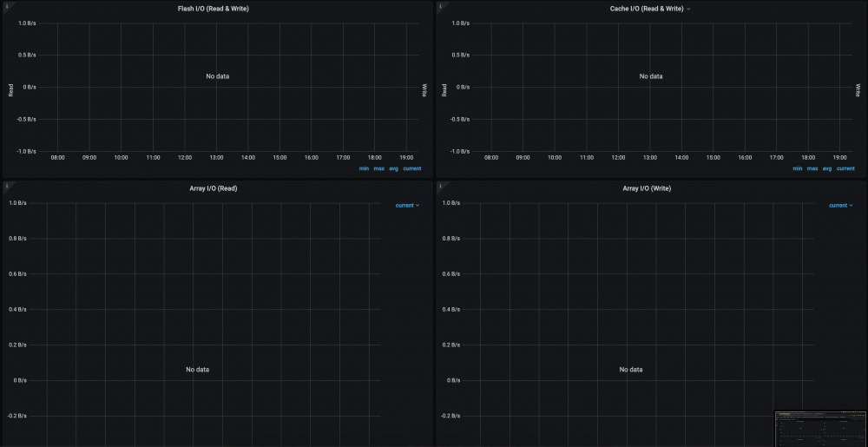Click the 0.4 B/s label in Array I/O (Write)
Viewport: 868px width, 447px height.
click(x=451, y=309)
